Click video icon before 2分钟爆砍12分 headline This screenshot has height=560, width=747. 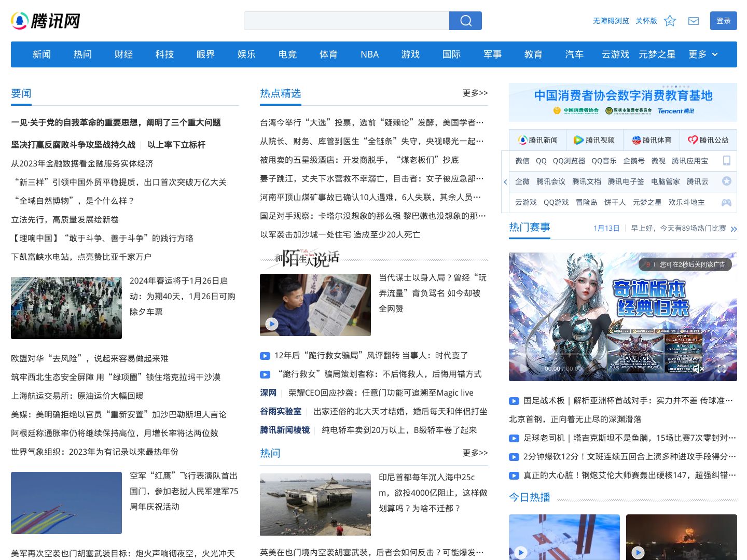pos(514,457)
